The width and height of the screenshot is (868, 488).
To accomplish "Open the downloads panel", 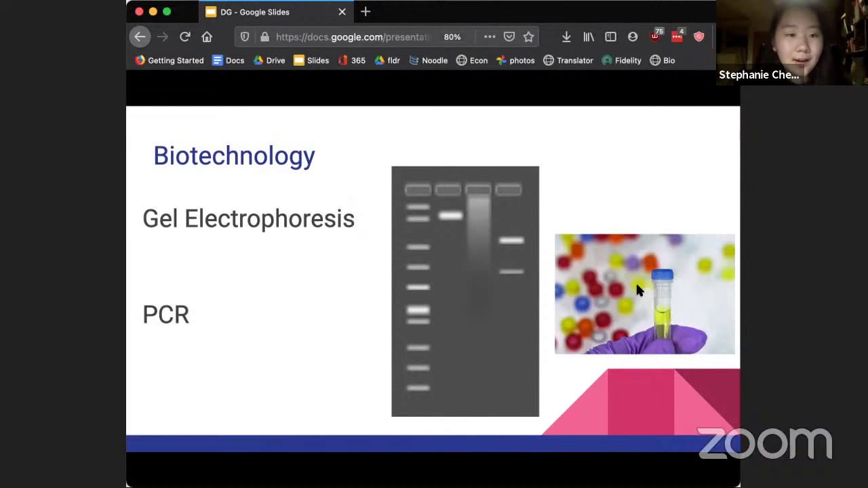I will pos(566,37).
